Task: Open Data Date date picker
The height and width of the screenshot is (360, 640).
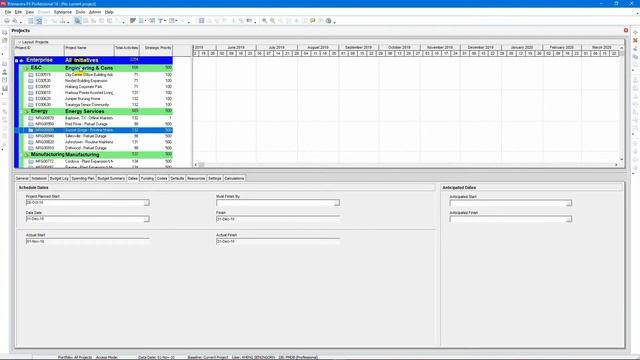Action: click(x=147, y=219)
